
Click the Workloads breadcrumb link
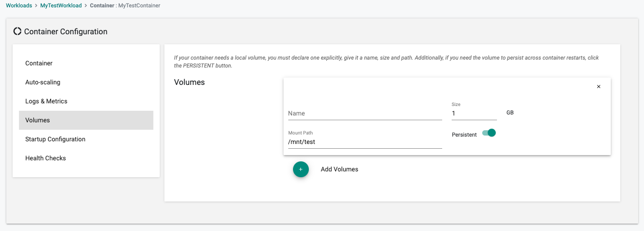(x=19, y=5)
